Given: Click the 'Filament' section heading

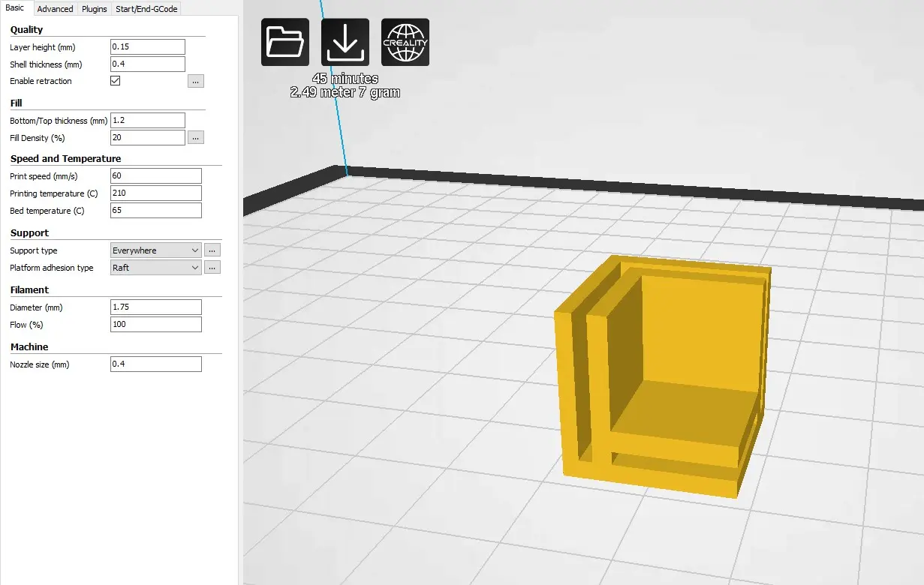Looking at the screenshot, I should [29, 289].
